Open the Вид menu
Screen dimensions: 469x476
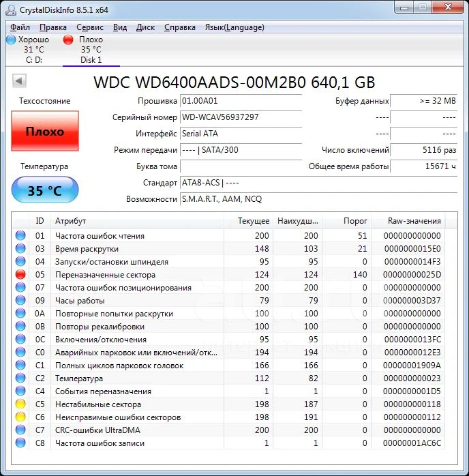point(120,27)
